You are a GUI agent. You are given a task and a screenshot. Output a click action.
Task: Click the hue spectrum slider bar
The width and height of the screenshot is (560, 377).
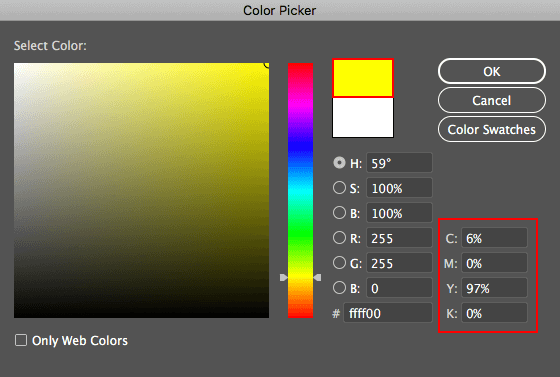point(300,190)
